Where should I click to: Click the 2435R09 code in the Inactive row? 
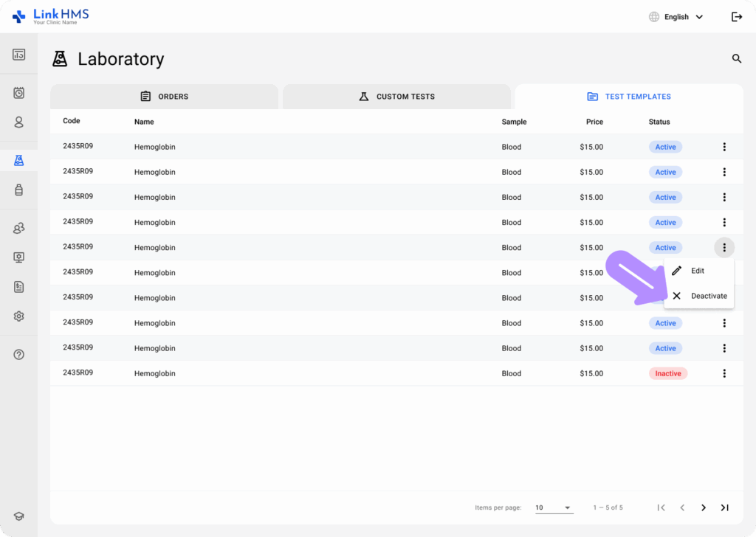78,373
